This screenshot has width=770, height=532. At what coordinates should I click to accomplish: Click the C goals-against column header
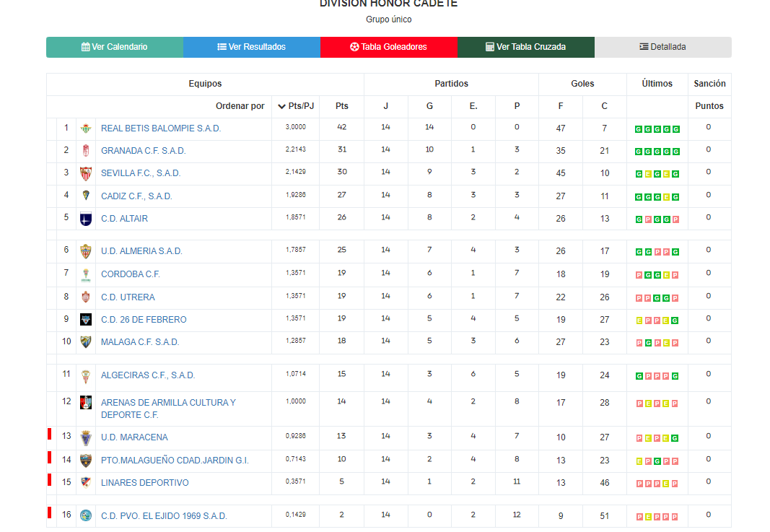coord(605,106)
